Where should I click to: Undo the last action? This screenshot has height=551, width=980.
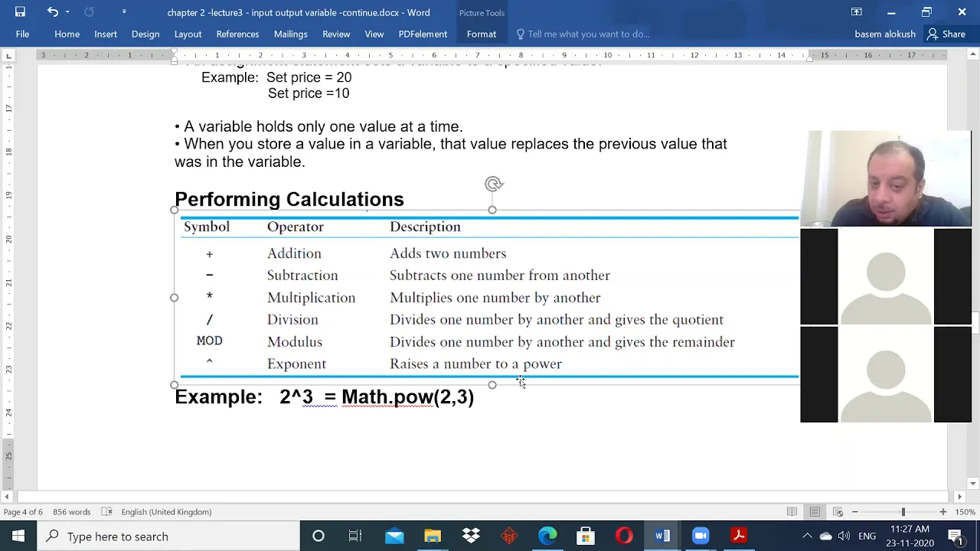[x=52, y=11]
